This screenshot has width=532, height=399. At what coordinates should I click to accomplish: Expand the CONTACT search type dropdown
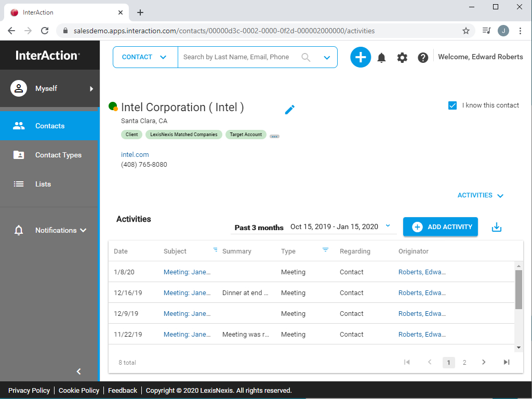145,57
